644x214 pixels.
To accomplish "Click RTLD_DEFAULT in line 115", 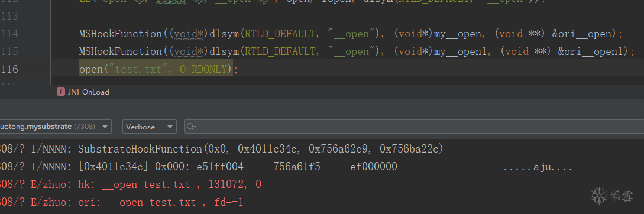I will click(x=280, y=51).
